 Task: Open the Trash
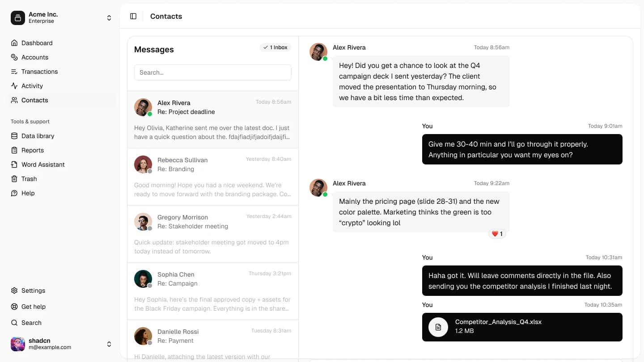pos(29,179)
